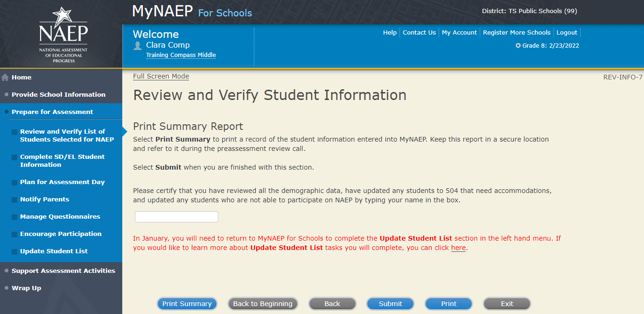Click the Home house icon
The image size is (644, 314).
click(x=6, y=78)
